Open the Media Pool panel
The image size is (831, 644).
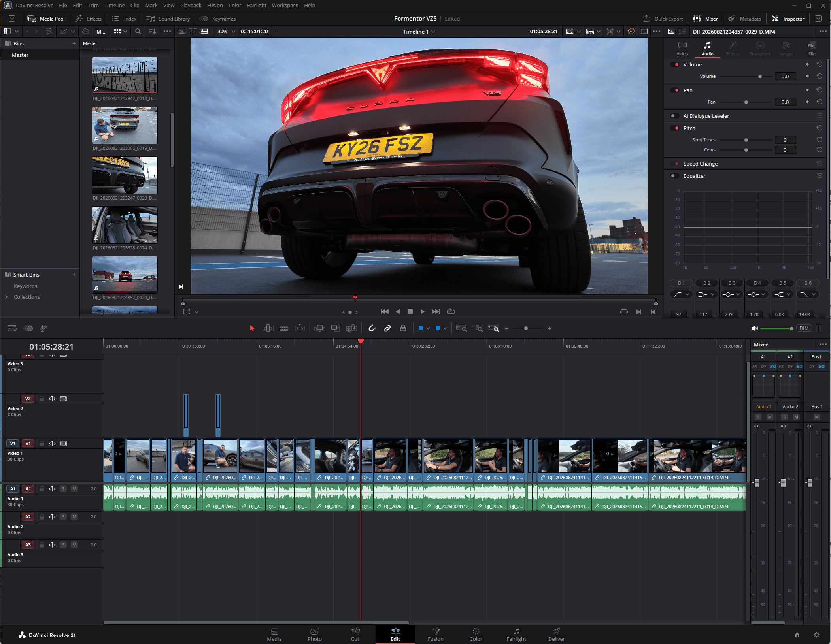point(46,19)
